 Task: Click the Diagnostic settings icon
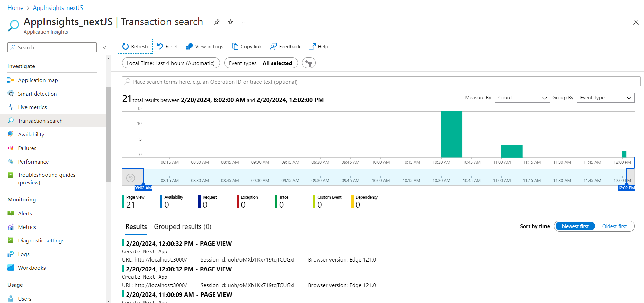point(11,240)
